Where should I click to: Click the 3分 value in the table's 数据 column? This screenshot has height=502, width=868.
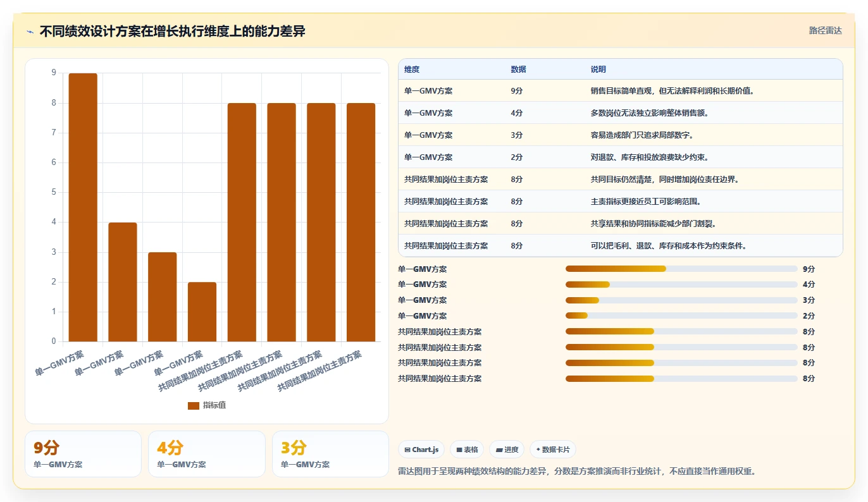(x=517, y=135)
